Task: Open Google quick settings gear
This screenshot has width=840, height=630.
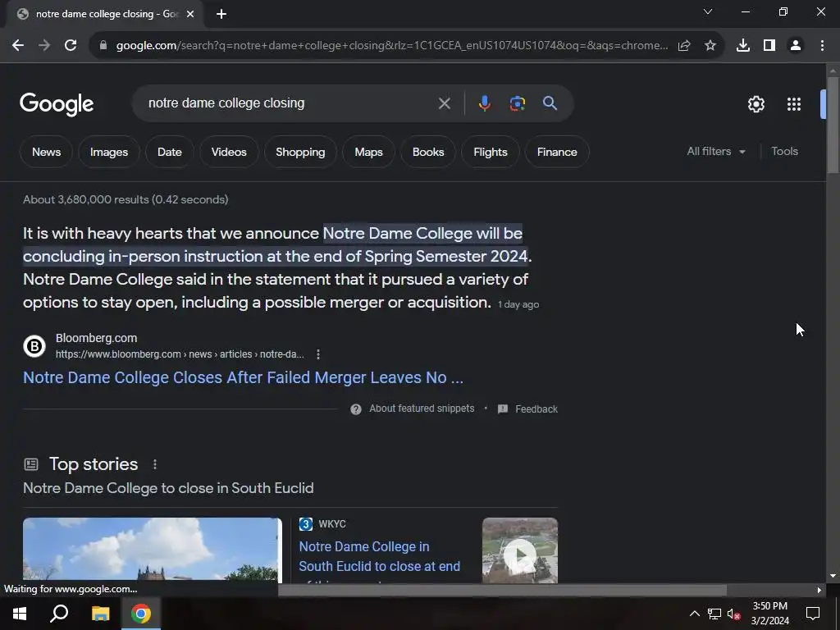Action: (756, 104)
